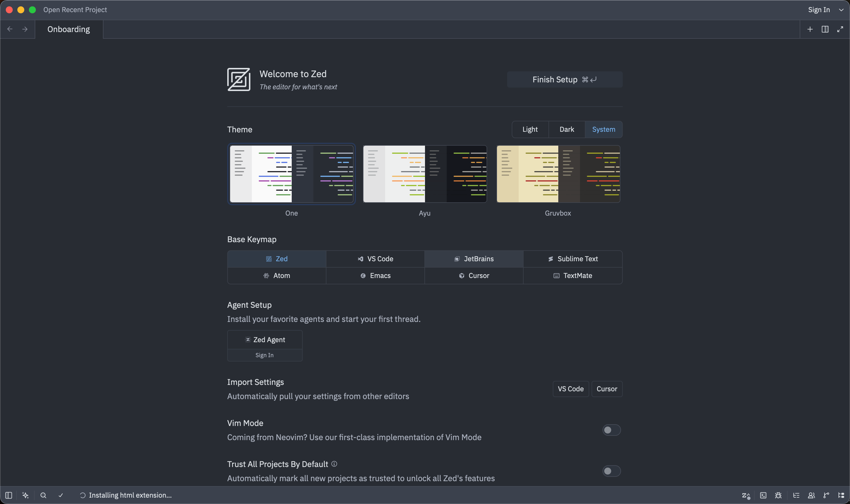Open the collaboration people icon
850x504 pixels.
pos(811,495)
